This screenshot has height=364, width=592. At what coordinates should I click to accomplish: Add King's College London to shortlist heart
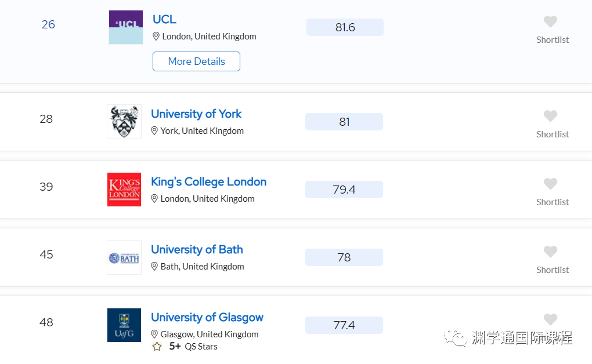click(x=550, y=184)
